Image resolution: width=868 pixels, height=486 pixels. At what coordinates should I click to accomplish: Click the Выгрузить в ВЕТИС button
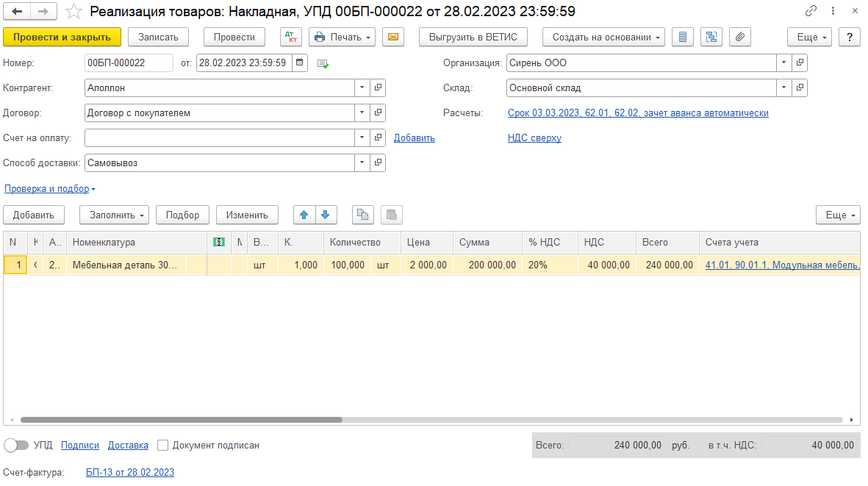473,37
